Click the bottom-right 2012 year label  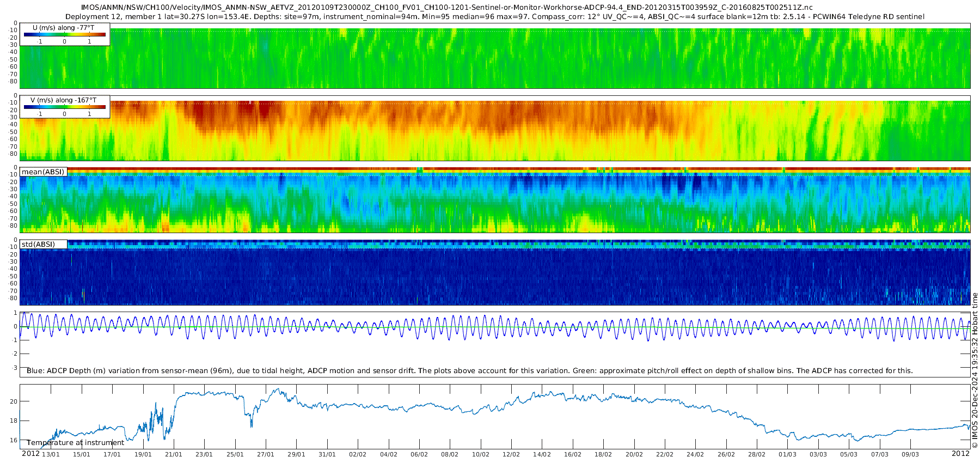(960, 454)
